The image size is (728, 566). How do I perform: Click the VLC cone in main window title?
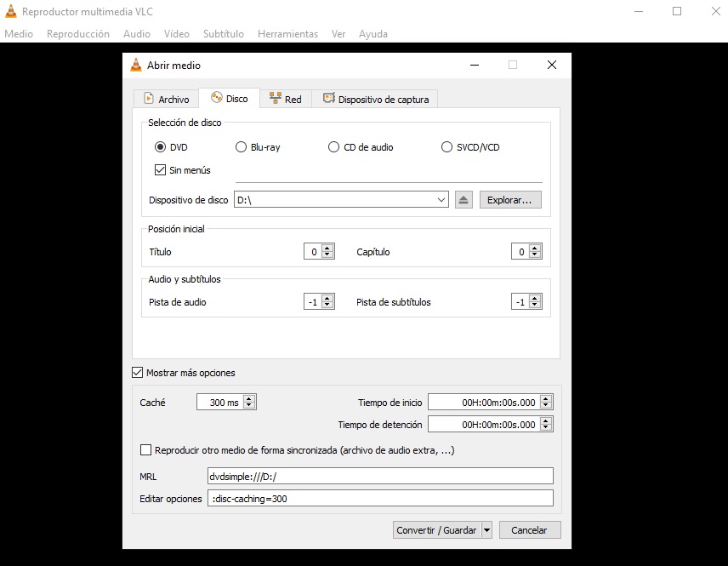click(10, 12)
